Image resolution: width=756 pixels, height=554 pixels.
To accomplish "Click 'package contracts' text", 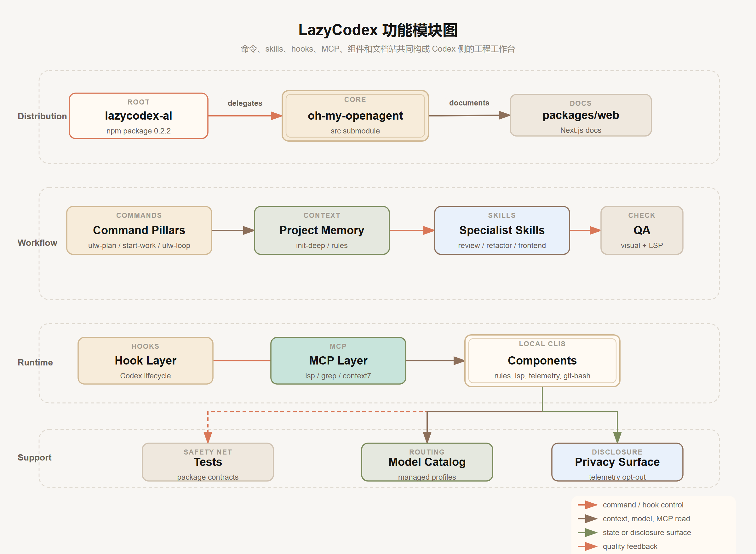I will click(x=208, y=477).
